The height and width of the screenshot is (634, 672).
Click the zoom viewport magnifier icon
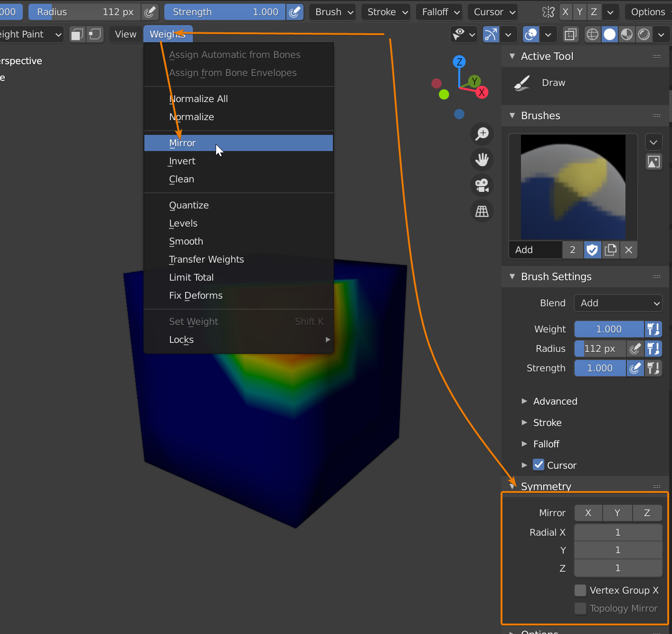[482, 134]
